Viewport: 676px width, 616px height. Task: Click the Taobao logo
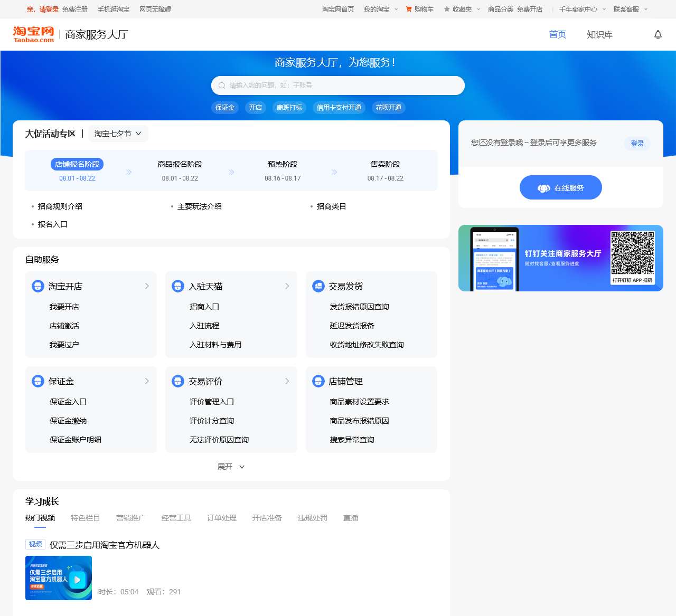tap(33, 34)
